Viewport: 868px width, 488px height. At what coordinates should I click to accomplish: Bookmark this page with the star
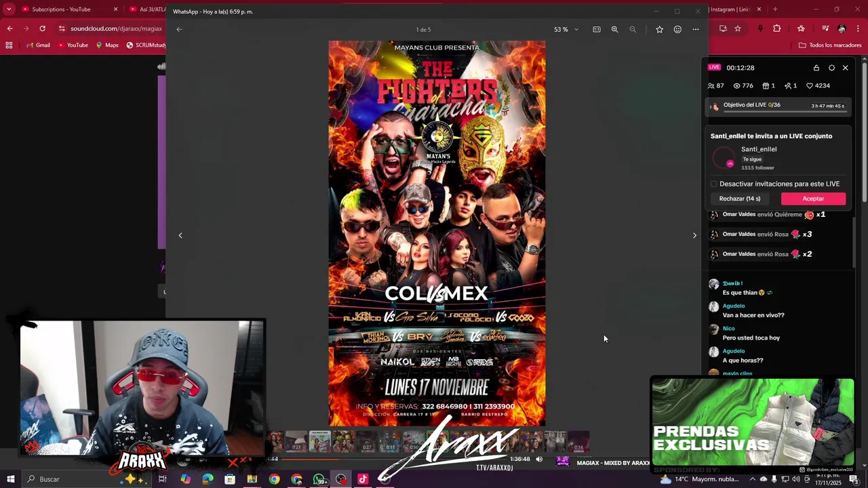point(738,28)
